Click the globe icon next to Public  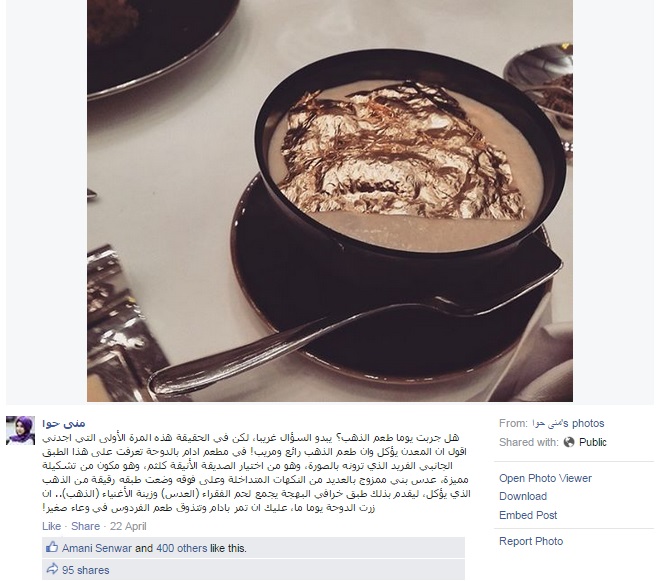click(569, 442)
